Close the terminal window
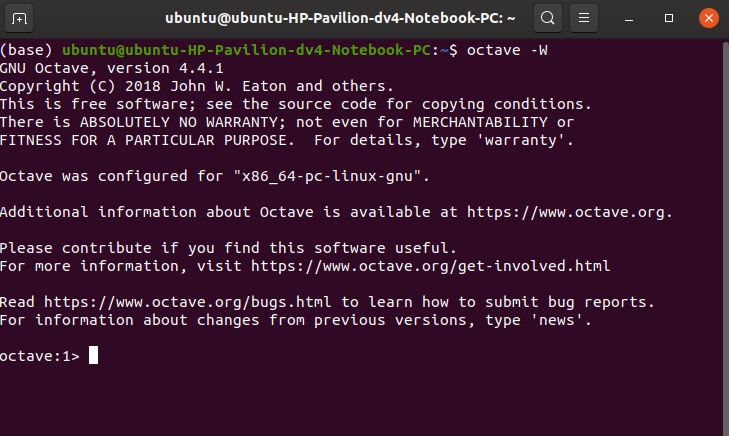This screenshot has height=436, width=729. tap(706, 18)
